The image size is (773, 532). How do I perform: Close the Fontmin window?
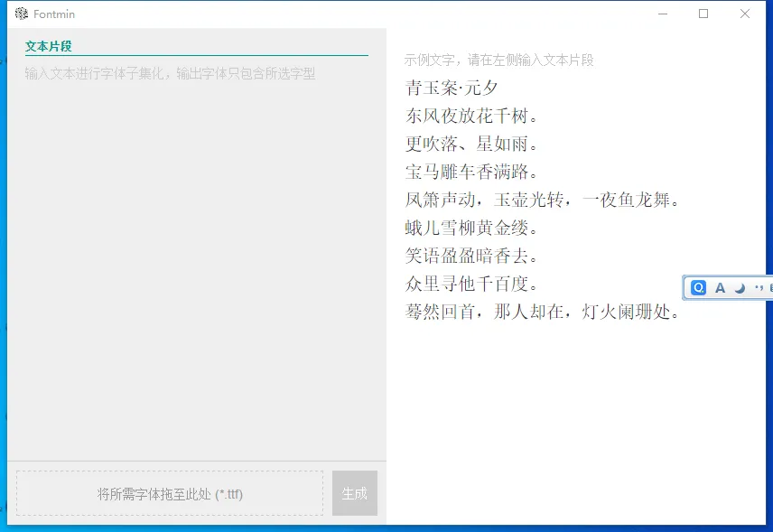745,14
